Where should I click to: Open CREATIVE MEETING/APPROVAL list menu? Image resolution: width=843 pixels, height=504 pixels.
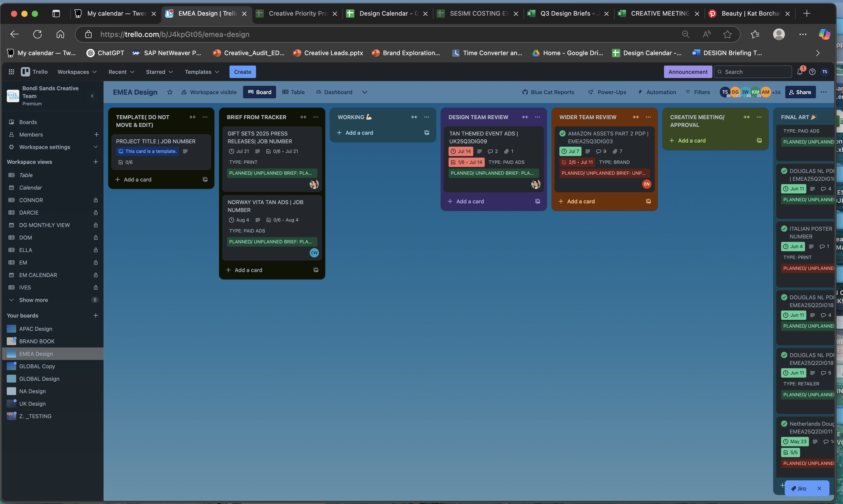(x=759, y=117)
